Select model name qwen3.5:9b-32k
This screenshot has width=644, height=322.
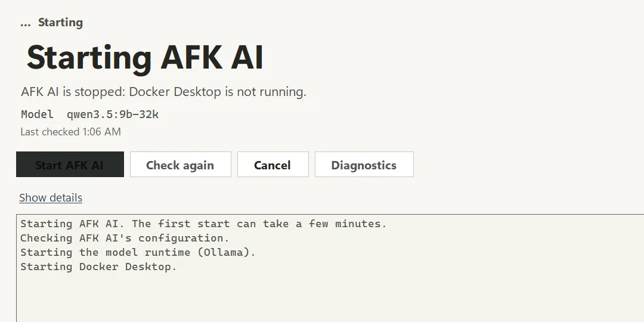(113, 114)
